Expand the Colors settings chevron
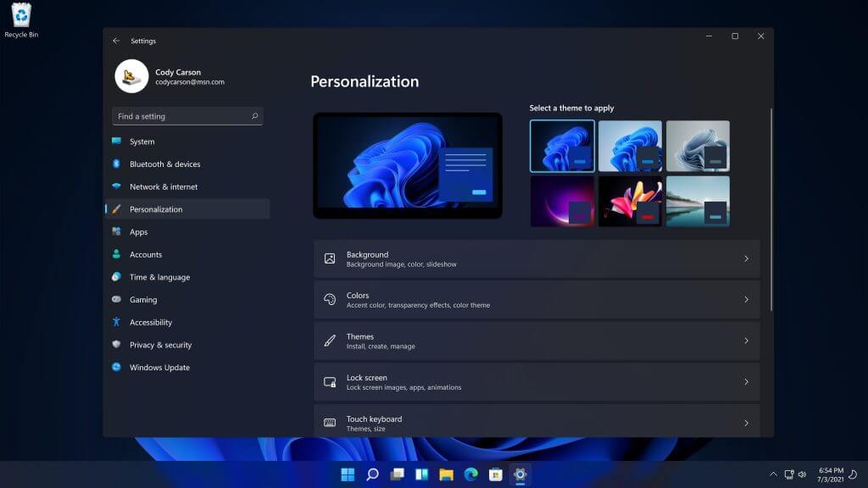Screen dimensions: 868x488 coord(746,299)
